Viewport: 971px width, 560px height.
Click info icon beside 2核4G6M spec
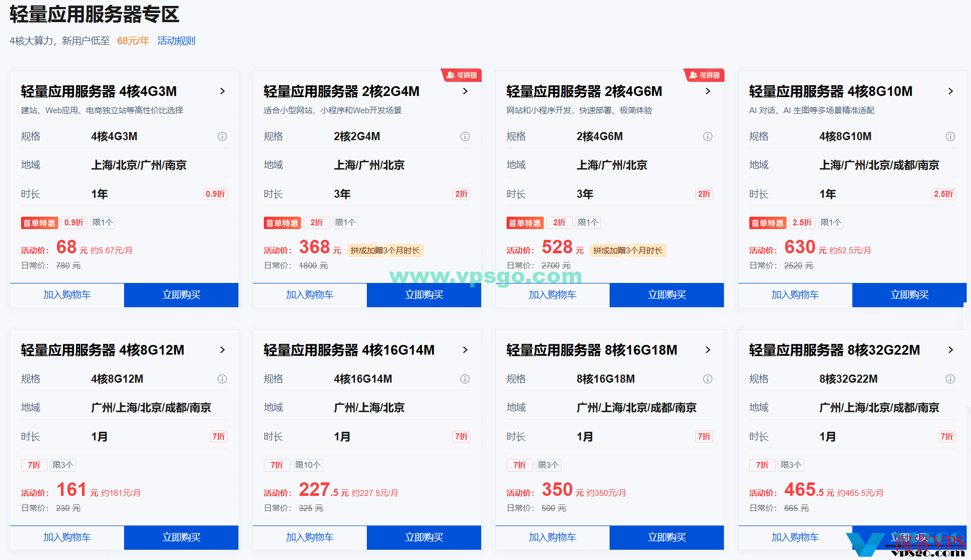708,137
